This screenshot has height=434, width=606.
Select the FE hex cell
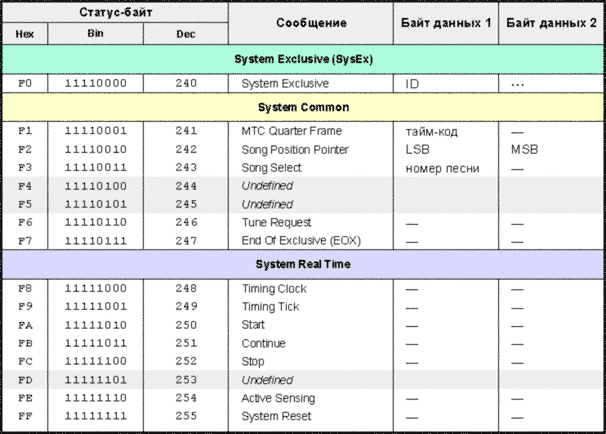click(x=25, y=398)
